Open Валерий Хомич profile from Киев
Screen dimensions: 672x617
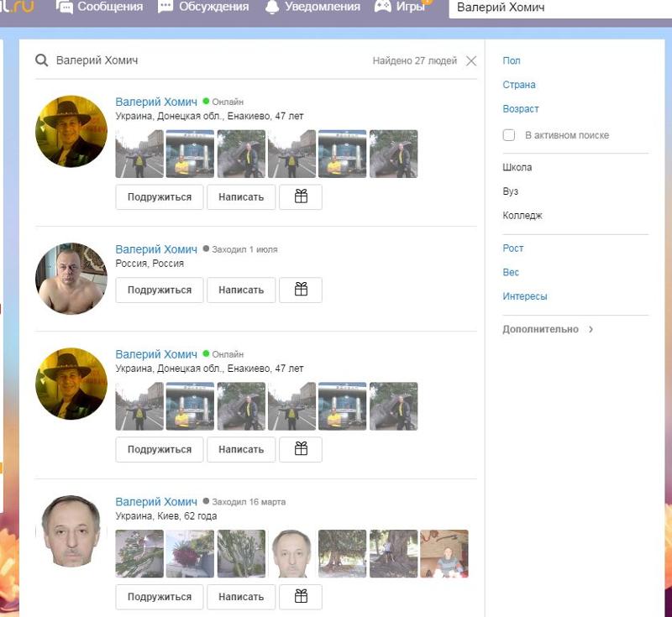coord(156,502)
